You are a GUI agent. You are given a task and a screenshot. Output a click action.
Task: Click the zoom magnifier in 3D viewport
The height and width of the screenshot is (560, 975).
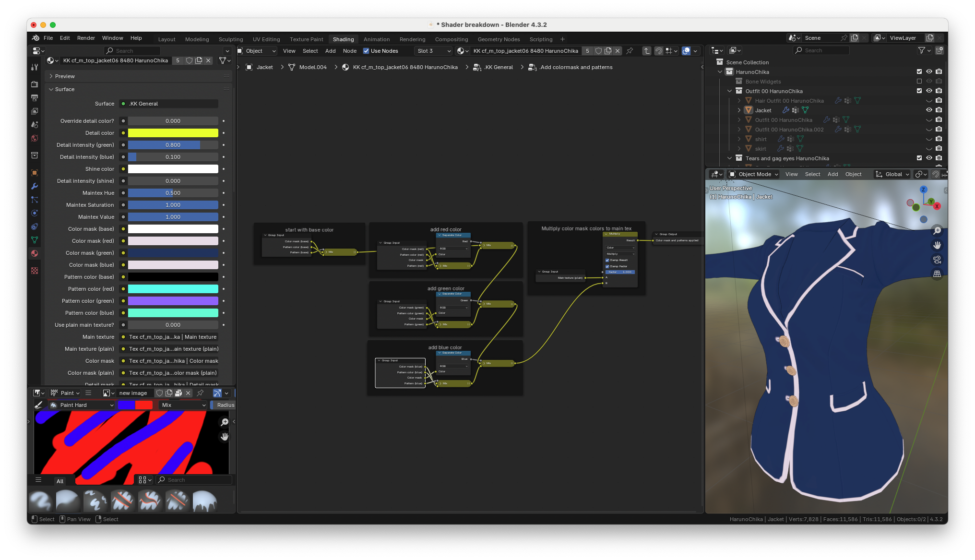coord(937,231)
